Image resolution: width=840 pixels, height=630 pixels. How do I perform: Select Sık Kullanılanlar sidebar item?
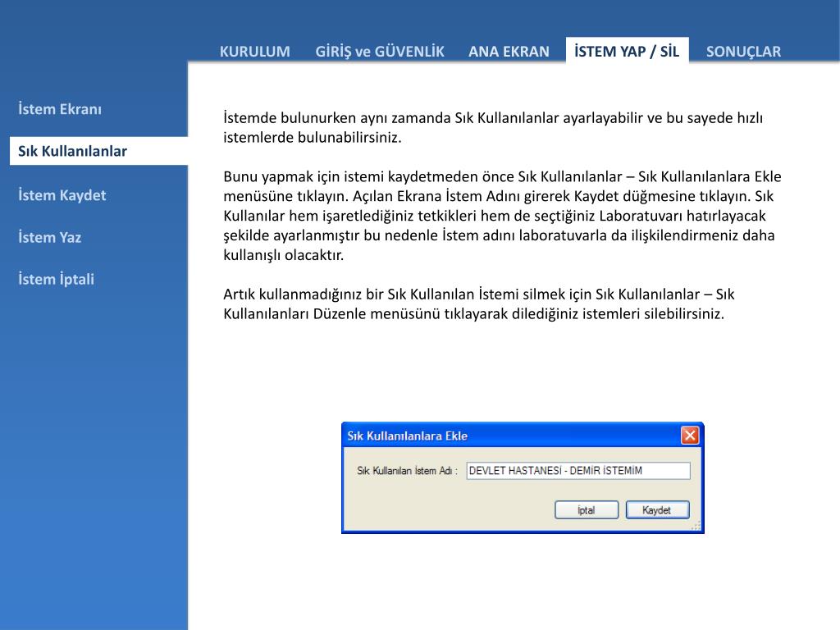coord(98,151)
